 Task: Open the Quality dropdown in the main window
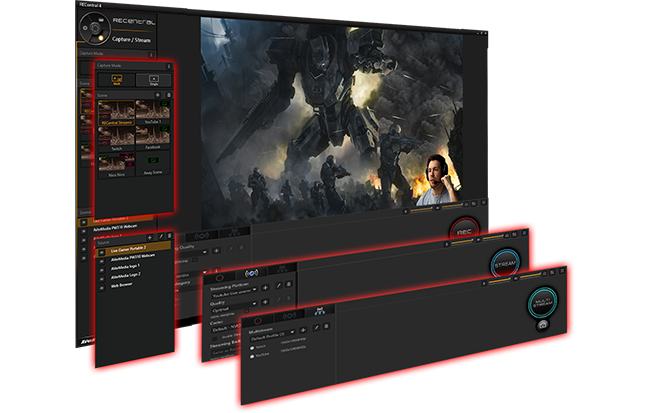[191, 253]
